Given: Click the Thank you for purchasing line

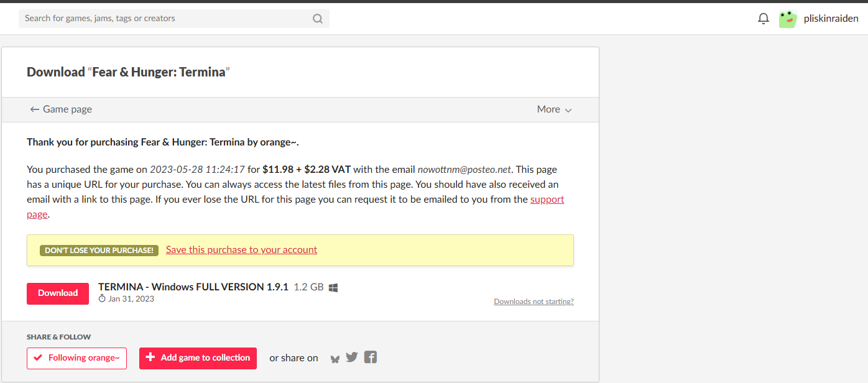Looking at the screenshot, I should tap(163, 142).
